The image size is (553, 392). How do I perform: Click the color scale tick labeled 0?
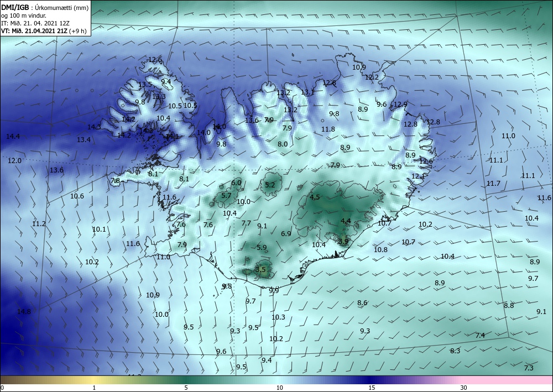click(2, 388)
